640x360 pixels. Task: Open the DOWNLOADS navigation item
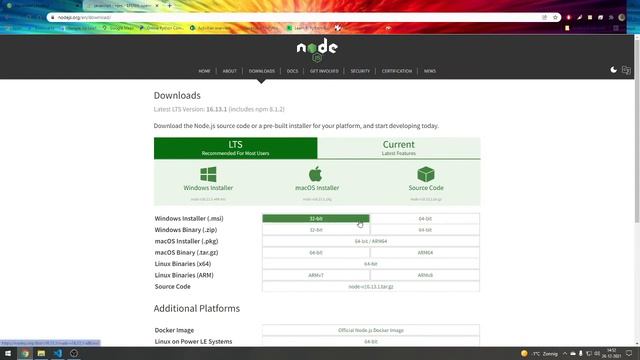coord(262,71)
